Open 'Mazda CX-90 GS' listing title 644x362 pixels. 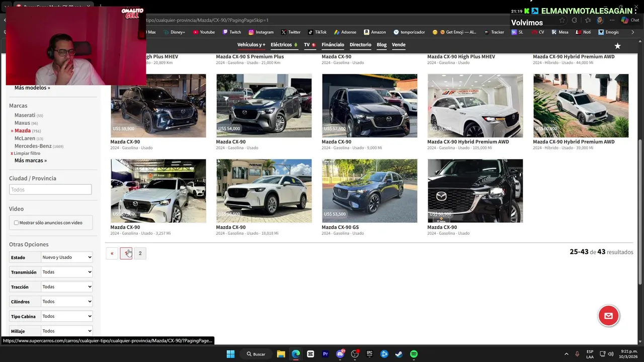[340, 227]
